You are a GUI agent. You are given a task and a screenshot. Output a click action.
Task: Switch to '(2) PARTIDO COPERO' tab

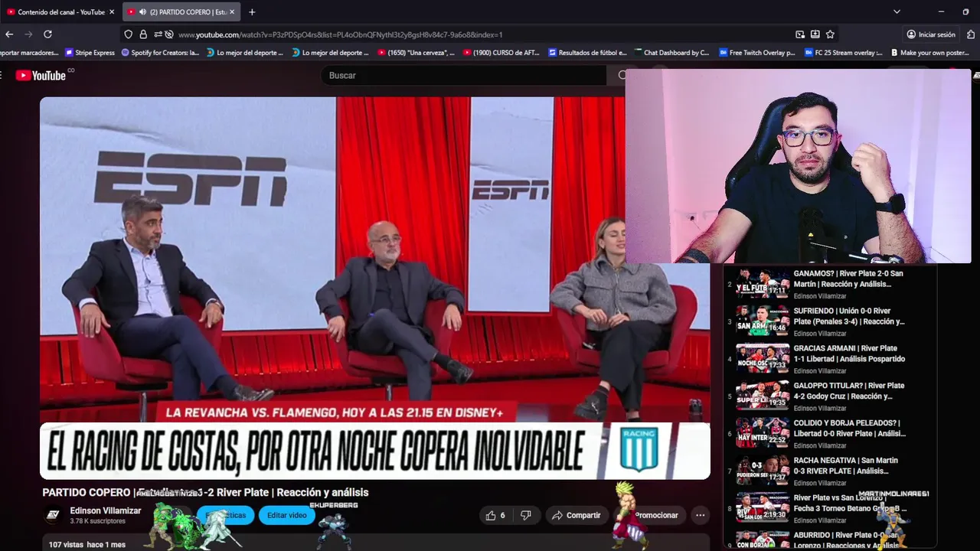point(183,12)
